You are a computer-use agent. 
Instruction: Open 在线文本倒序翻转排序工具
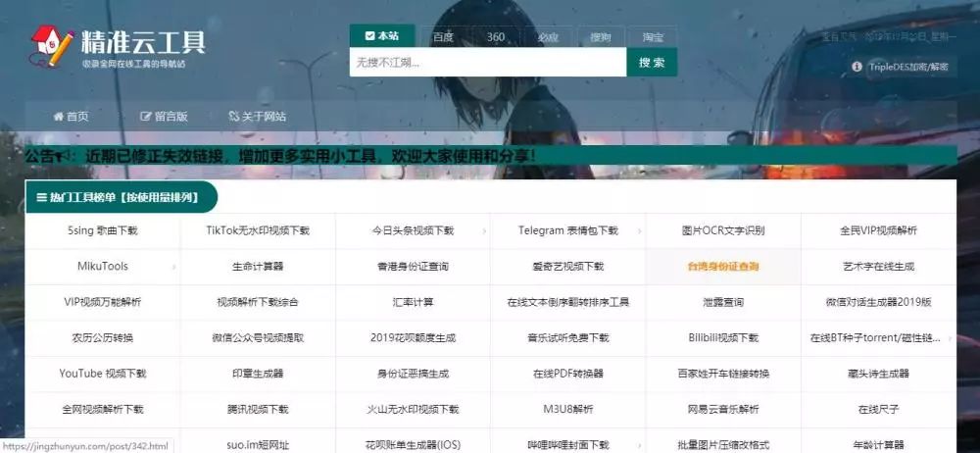(567, 302)
